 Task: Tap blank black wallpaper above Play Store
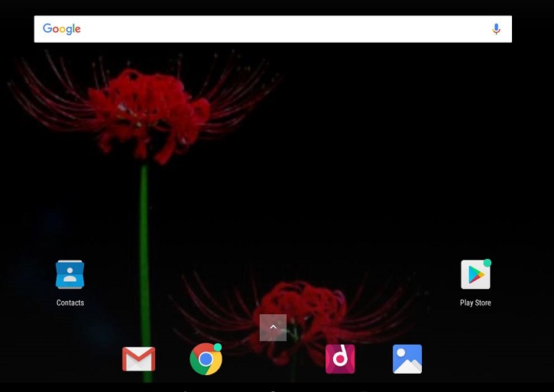(x=475, y=191)
